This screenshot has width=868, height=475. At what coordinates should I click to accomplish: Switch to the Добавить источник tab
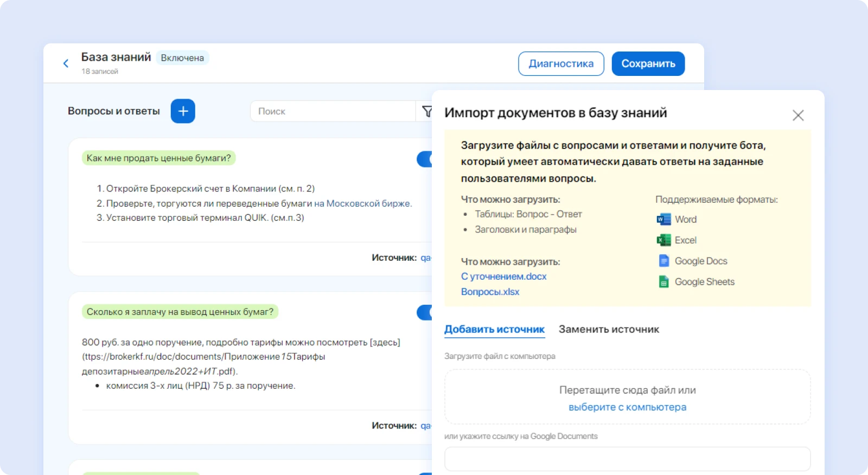pos(494,329)
